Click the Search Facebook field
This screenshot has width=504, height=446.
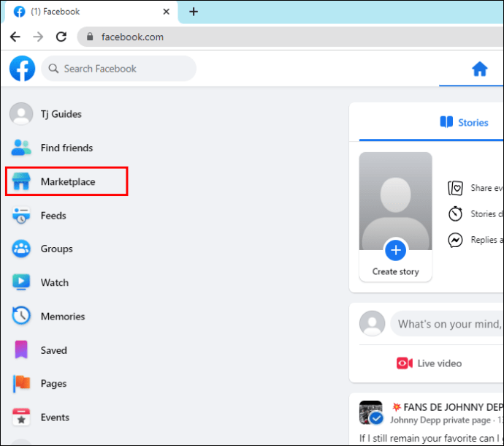click(118, 69)
